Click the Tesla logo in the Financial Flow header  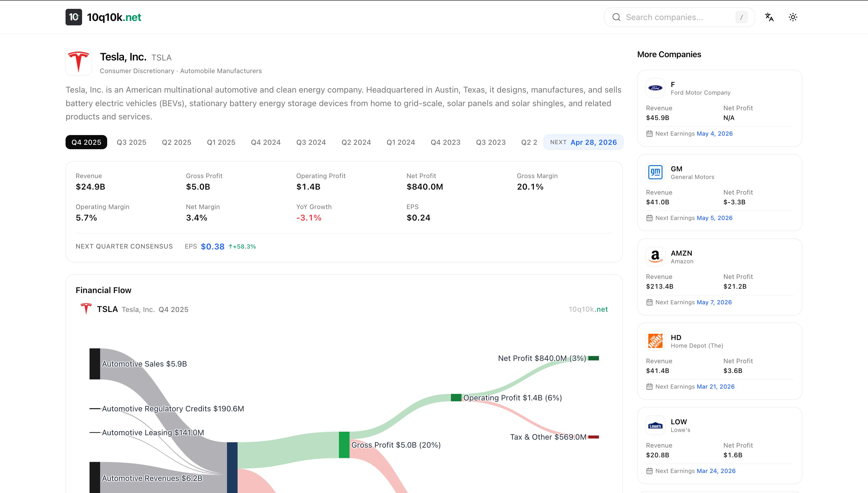tap(87, 309)
